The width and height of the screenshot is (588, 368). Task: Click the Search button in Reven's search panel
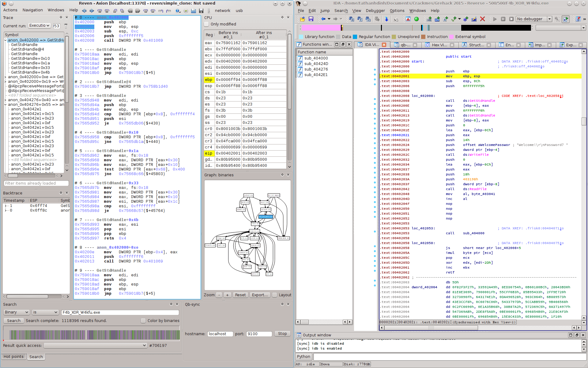[13, 320]
